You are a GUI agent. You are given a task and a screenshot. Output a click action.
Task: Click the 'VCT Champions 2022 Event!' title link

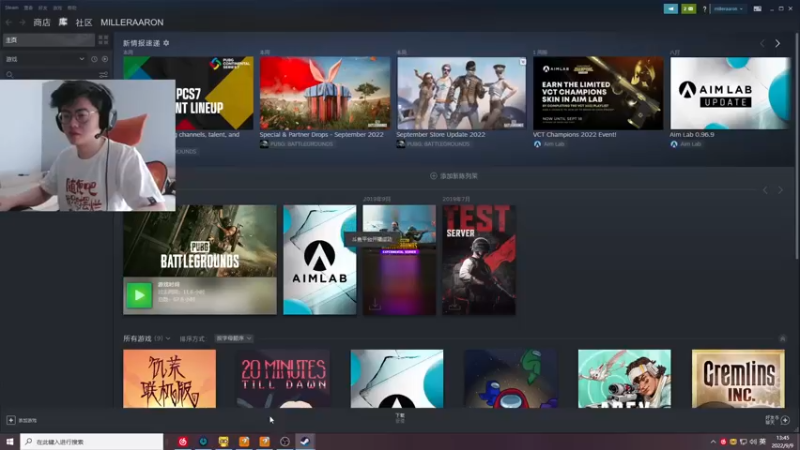pos(574,135)
